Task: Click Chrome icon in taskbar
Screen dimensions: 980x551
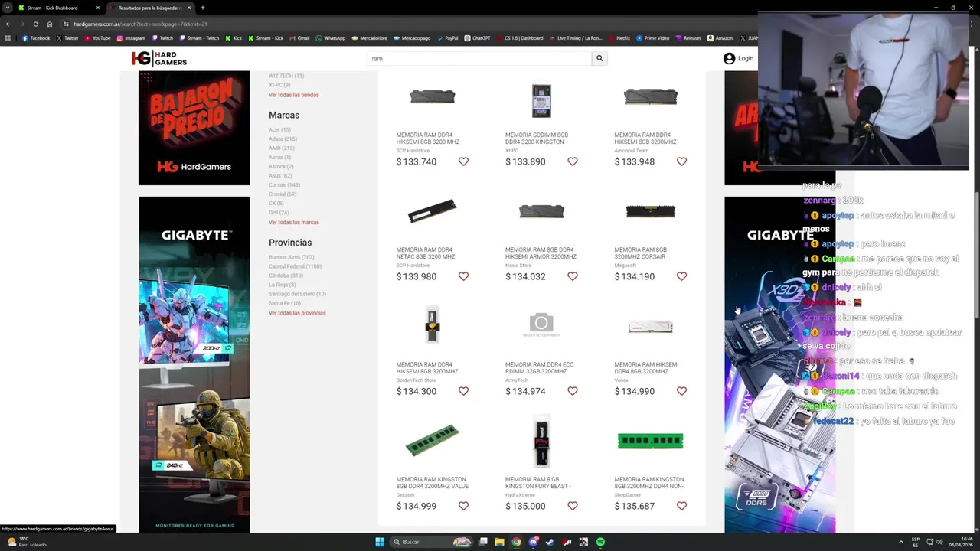Action: click(x=516, y=542)
